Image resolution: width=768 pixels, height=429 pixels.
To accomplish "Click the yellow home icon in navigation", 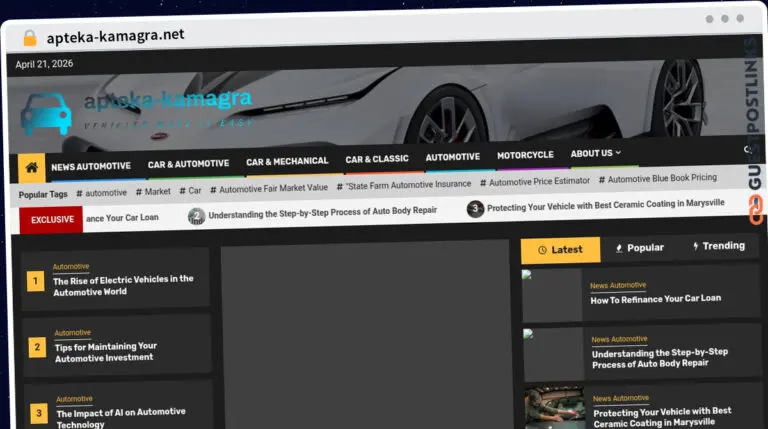I will (x=32, y=168).
